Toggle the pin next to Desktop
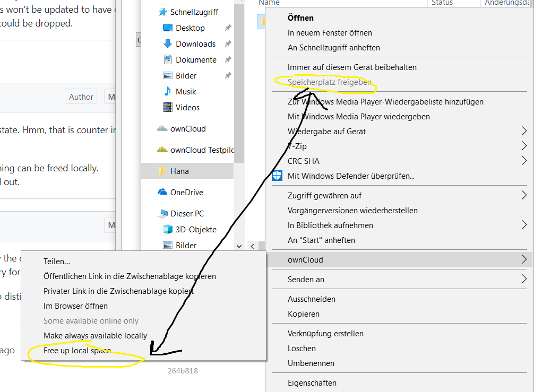534x392 pixels. (x=228, y=28)
